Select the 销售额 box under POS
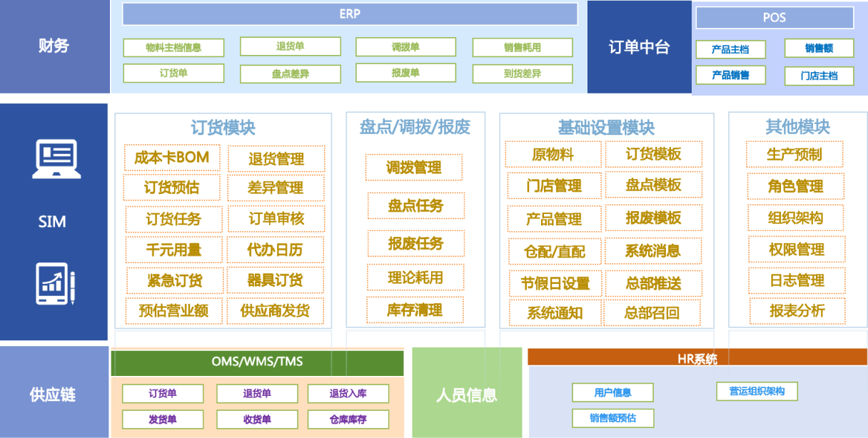This screenshot has height=438, width=868. coord(819,49)
